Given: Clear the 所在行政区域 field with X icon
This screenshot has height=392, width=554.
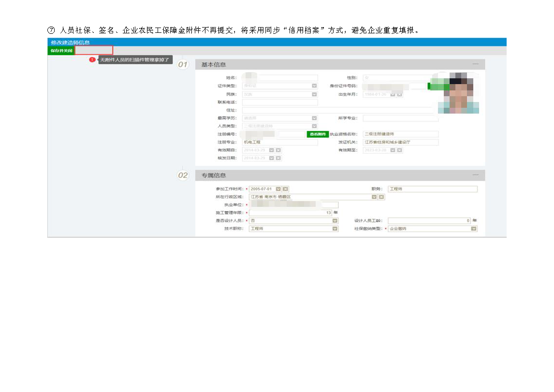Looking at the screenshot, I should tap(381, 197).
